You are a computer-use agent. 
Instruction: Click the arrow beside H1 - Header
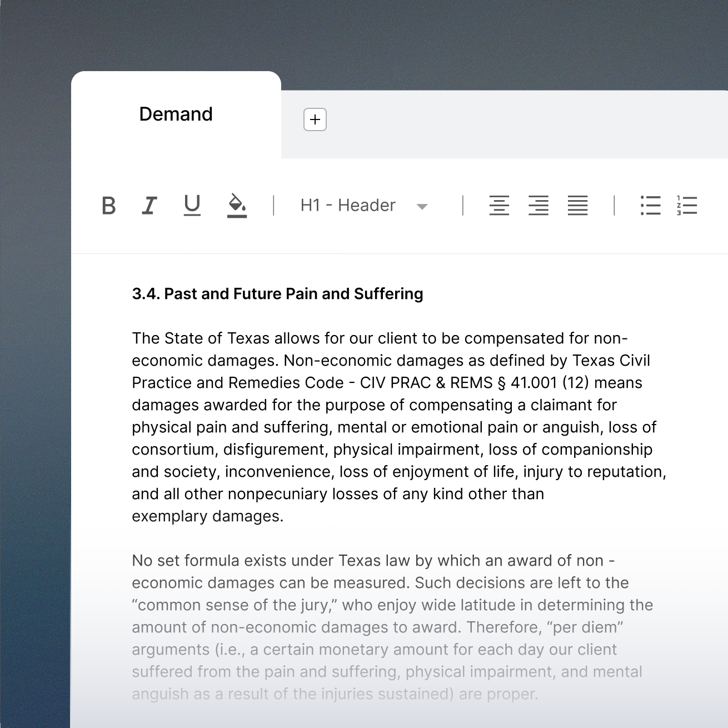pos(422,207)
